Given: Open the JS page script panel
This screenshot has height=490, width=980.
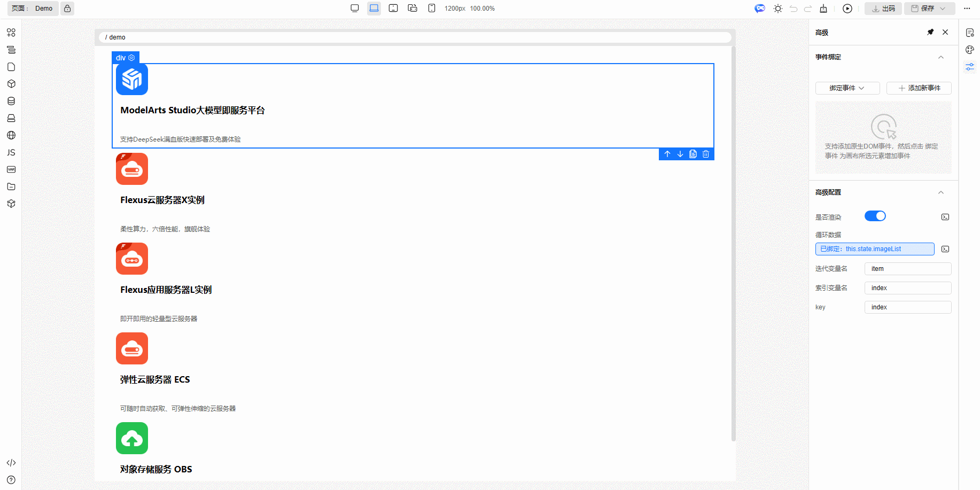Looking at the screenshot, I should tap(11, 152).
